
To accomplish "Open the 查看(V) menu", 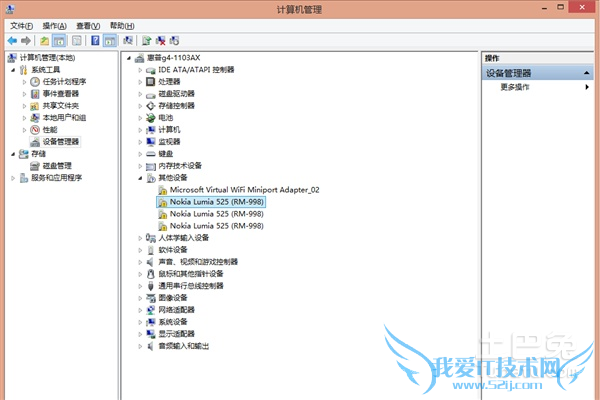I will tap(88, 26).
